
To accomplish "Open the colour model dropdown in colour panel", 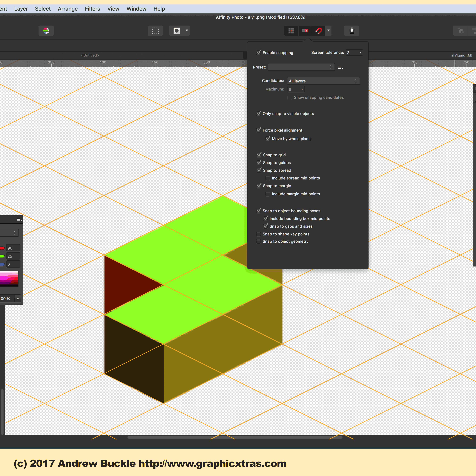I will 9,233.
